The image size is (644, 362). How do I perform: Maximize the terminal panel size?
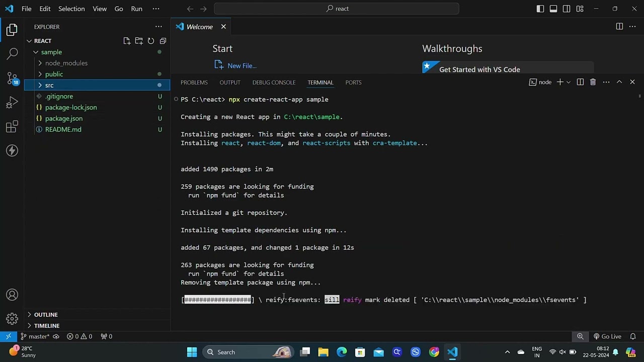pos(619,82)
